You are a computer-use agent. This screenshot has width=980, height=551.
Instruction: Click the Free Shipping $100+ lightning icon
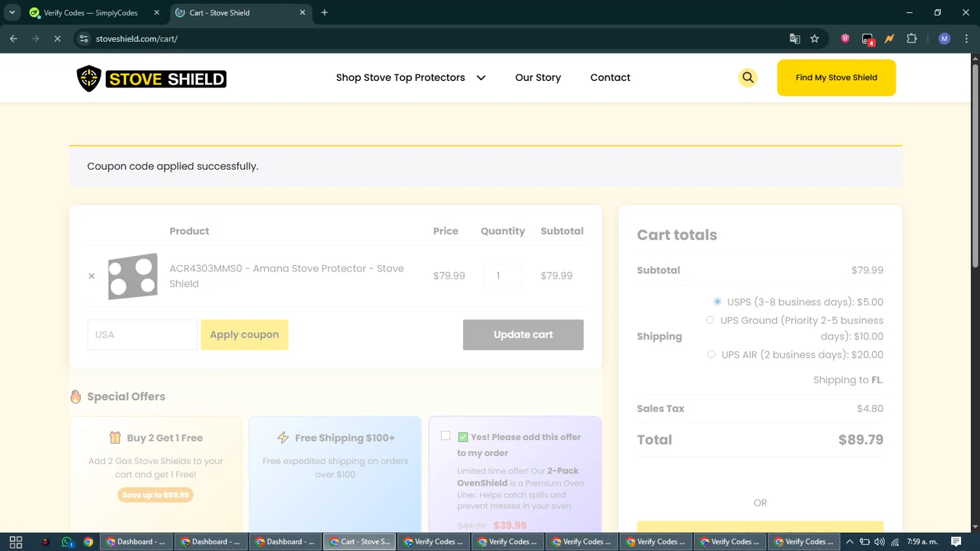(283, 437)
